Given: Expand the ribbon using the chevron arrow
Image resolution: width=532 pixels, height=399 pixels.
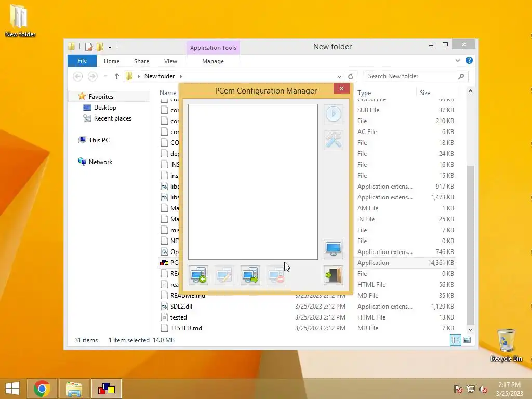Looking at the screenshot, I should click(457, 60).
